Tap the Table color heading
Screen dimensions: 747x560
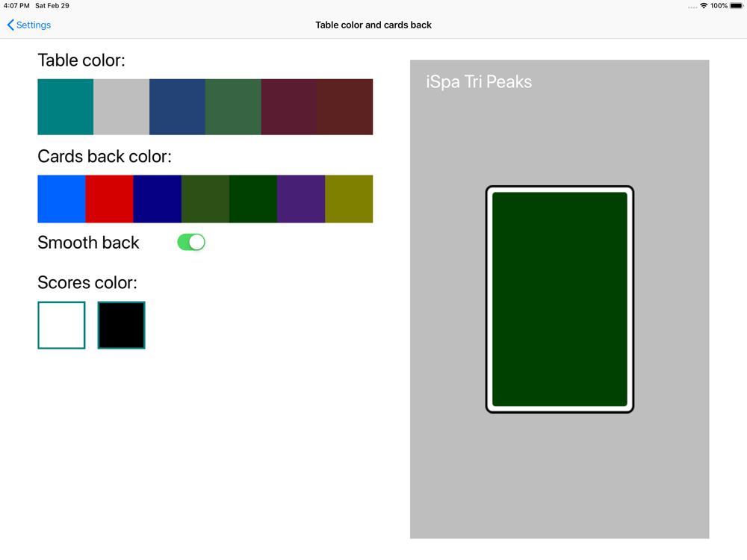[81, 60]
